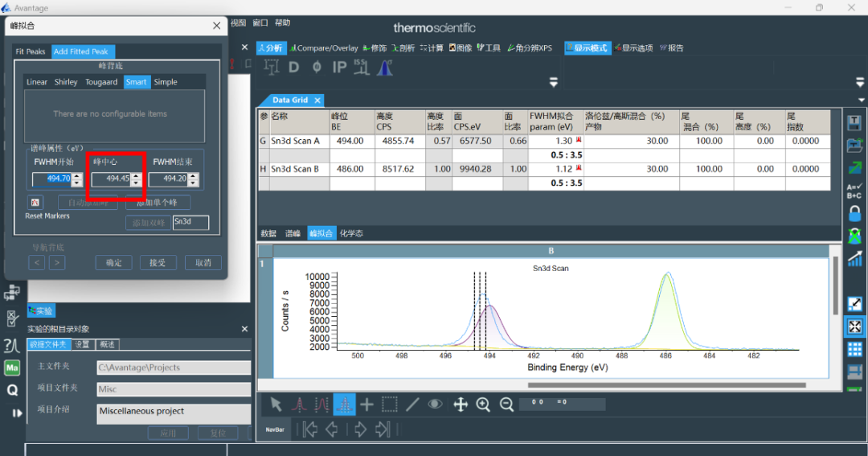Click the Reset Markers icon button

coord(35,202)
